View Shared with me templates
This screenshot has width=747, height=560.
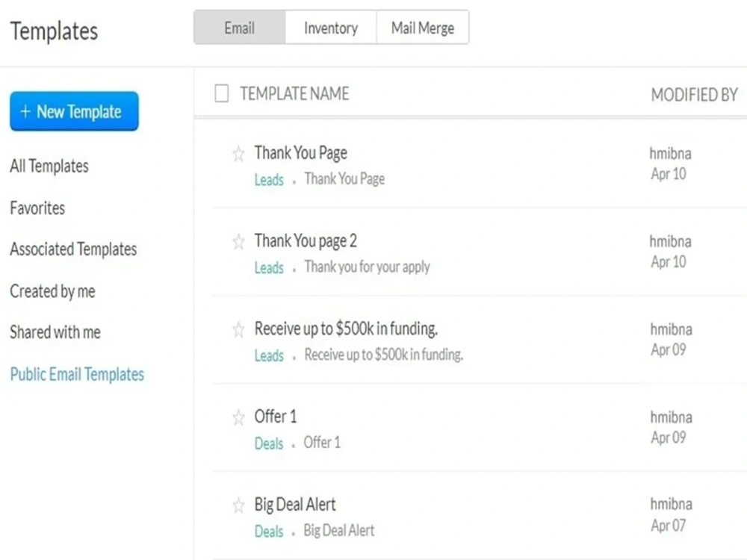[x=55, y=332]
